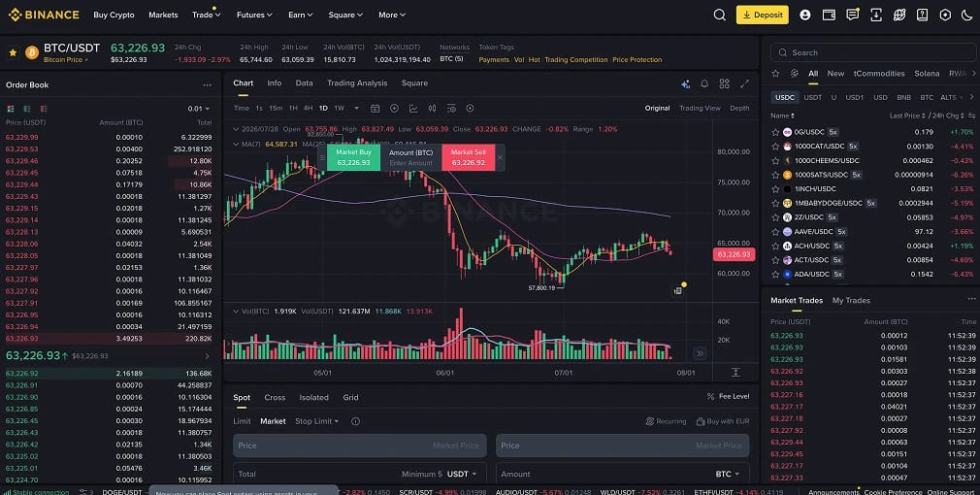The width and height of the screenshot is (980, 495).
Task: Click the Amount input field in sell form
Action: pos(623,474)
